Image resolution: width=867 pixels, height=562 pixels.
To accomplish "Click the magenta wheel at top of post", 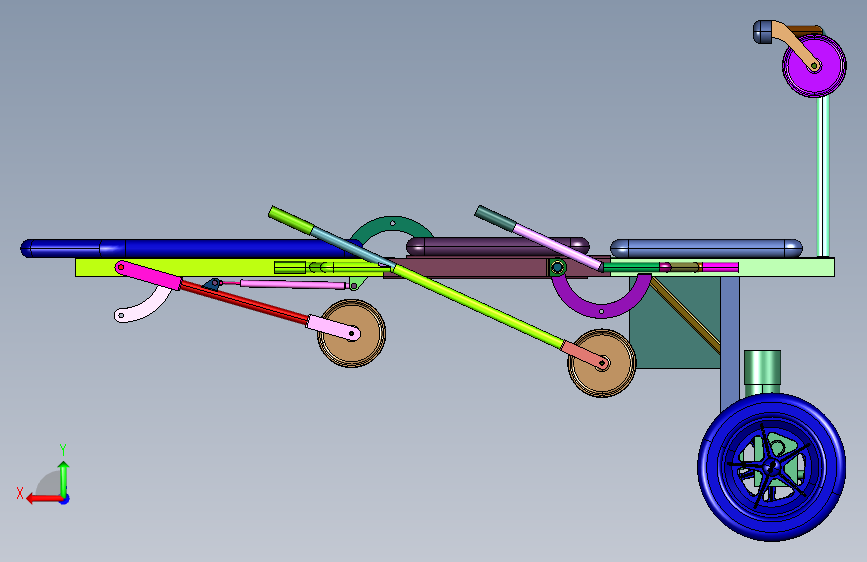I will pyautogui.click(x=814, y=65).
